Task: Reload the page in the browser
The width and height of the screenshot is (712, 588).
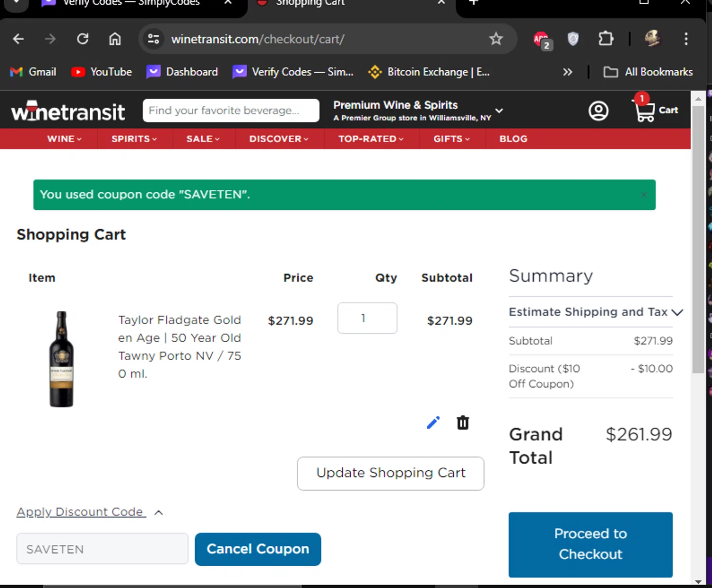Action: coord(83,38)
